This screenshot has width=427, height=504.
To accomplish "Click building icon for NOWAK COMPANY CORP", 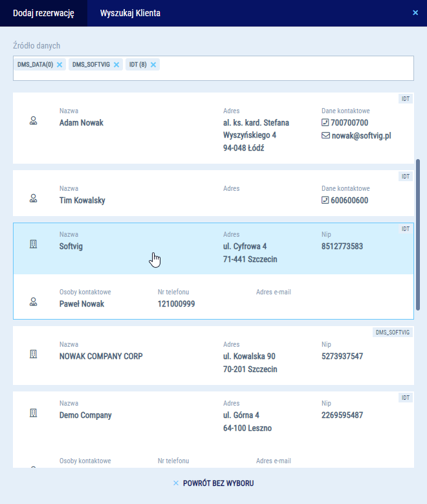I will pyautogui.click(x=34, y=355).
